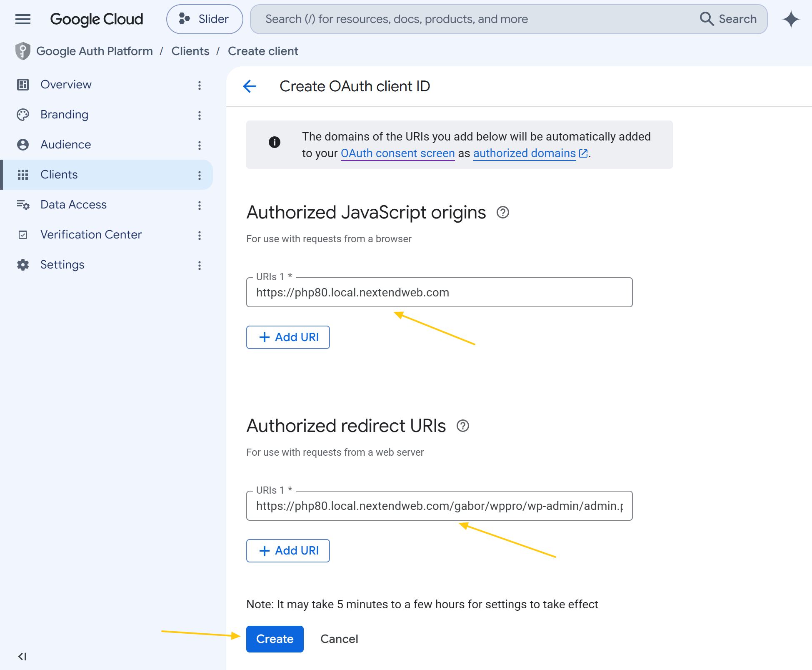Show help for Authorized redirect URIs
Image resolution: width=812 pixels, height=670 pixels.
coord(463,426)
